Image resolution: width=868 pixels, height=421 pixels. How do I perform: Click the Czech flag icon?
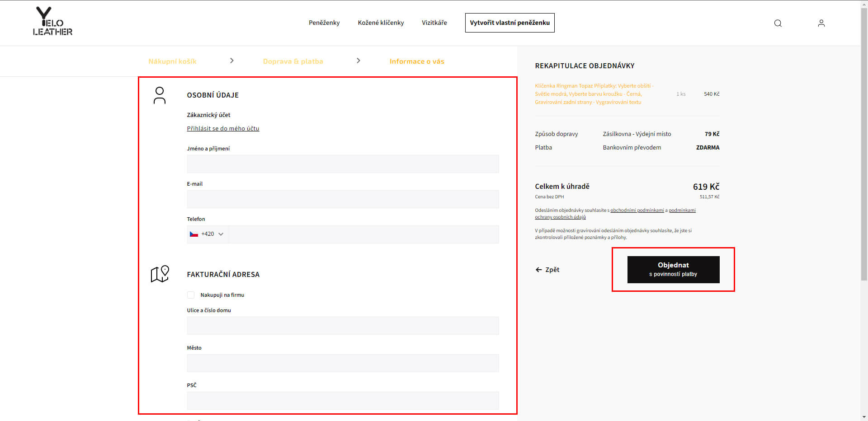click(194, 234)
